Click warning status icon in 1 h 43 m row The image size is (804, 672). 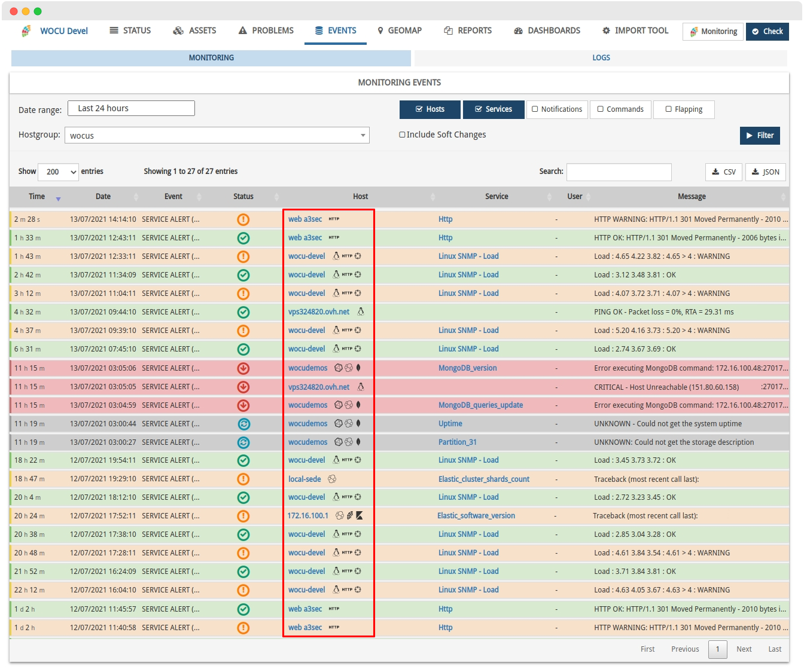[243, 256]
